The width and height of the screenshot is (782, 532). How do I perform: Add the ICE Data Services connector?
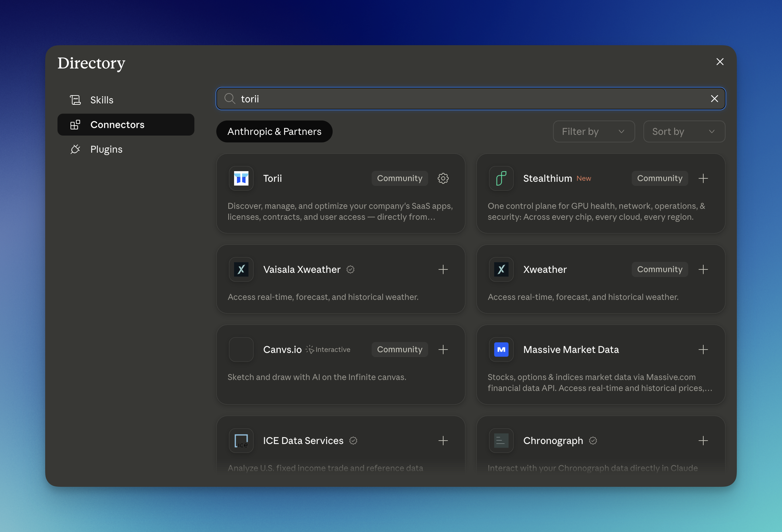coord(443,441)
